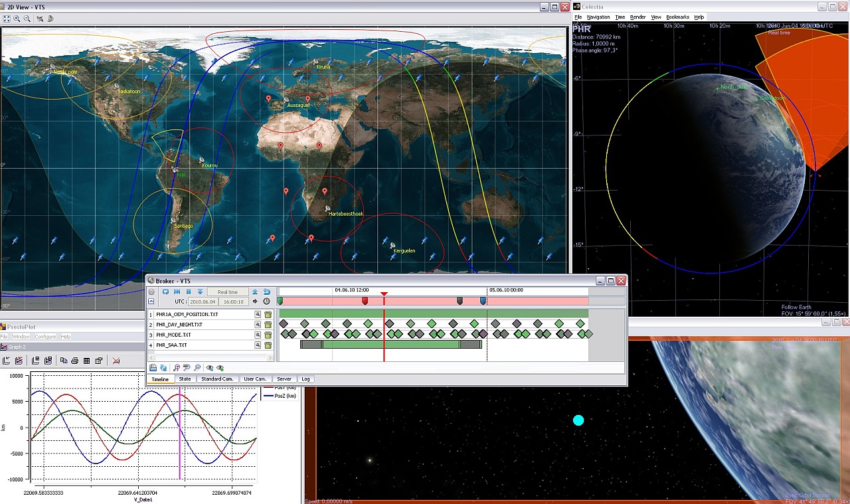The image size is (850, 504).
Task: Click the Broker save/print file icon
Action: [153, 368]
